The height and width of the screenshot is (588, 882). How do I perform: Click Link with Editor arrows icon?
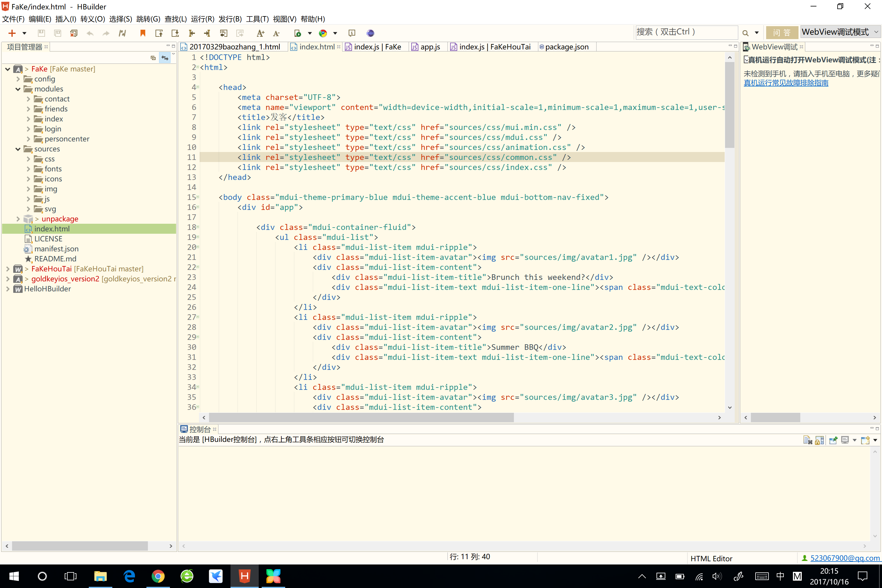point(165,58)
